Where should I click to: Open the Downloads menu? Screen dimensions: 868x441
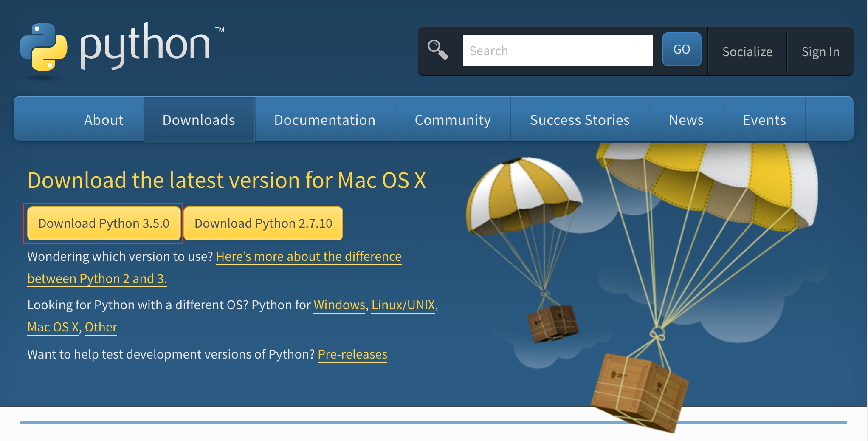[199, 120]
